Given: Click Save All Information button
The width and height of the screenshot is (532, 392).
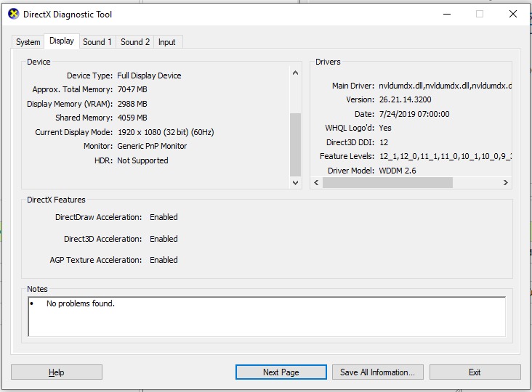Looking at the screenshot, I should click(378, 372).
